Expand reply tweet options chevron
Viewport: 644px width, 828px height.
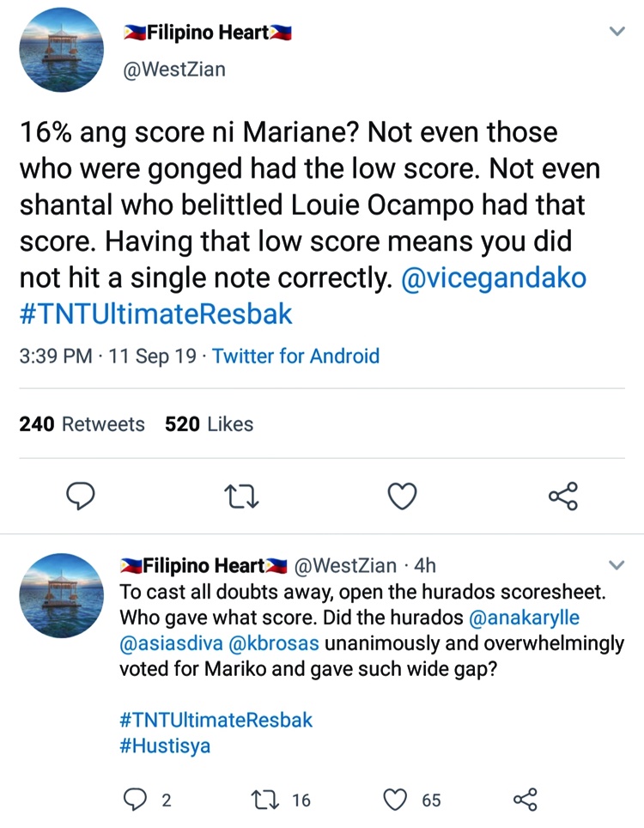pyautogui.click(x=617, y=565)
